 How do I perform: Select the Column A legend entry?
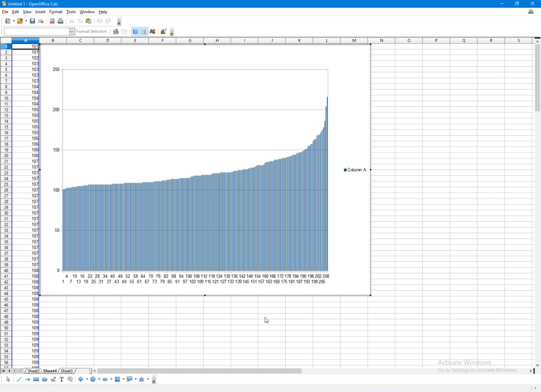coord(355,170)
